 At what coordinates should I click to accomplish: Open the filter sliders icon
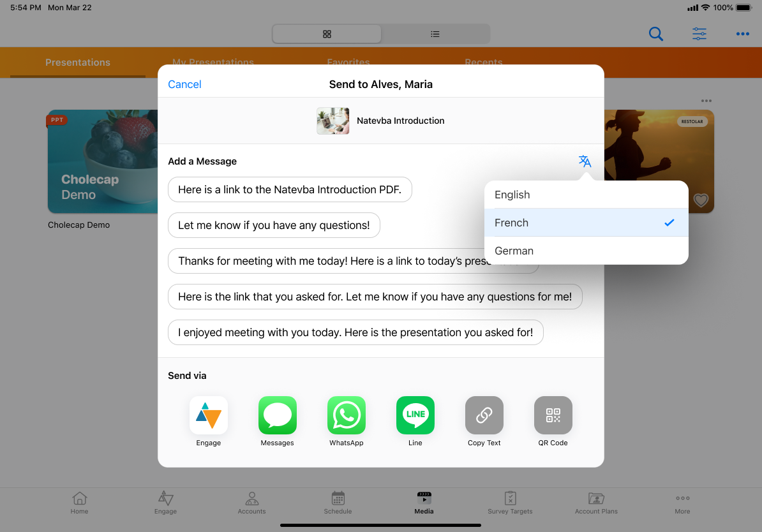(699, 34)
